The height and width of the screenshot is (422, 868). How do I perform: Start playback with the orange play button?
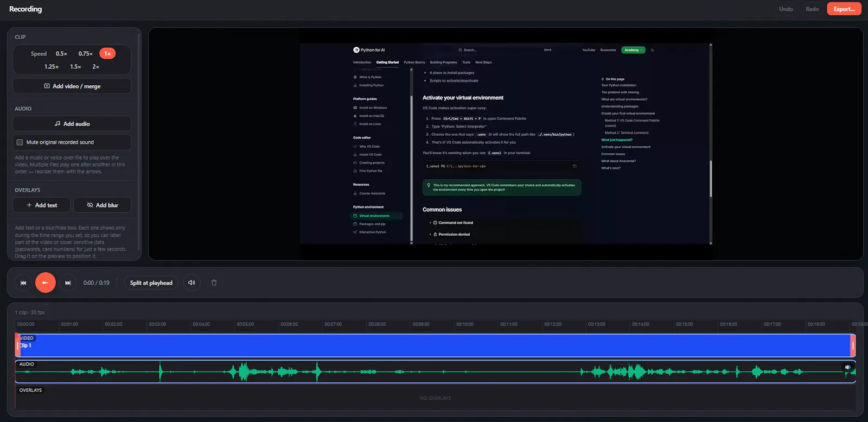[x=46, y=283]
